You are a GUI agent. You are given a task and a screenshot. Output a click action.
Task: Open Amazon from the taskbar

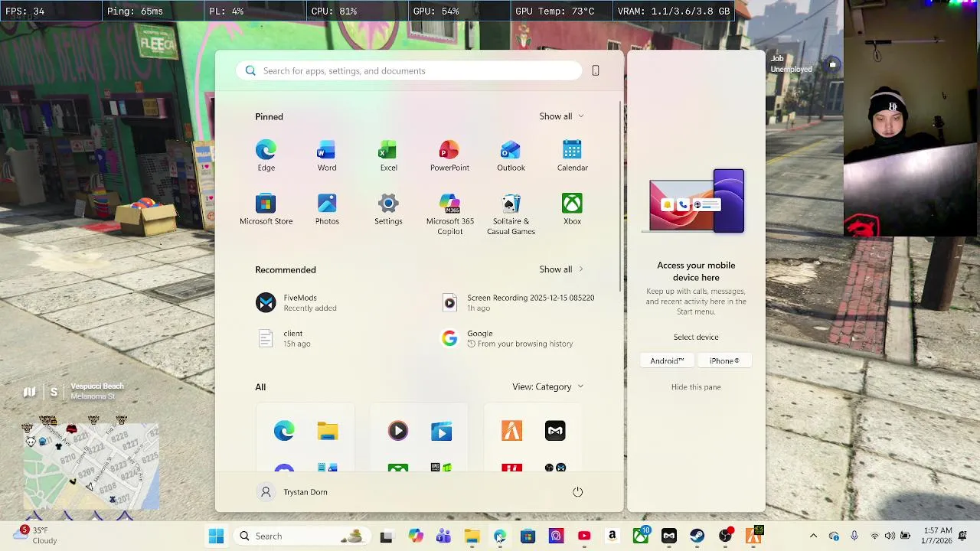coord(612,536)
